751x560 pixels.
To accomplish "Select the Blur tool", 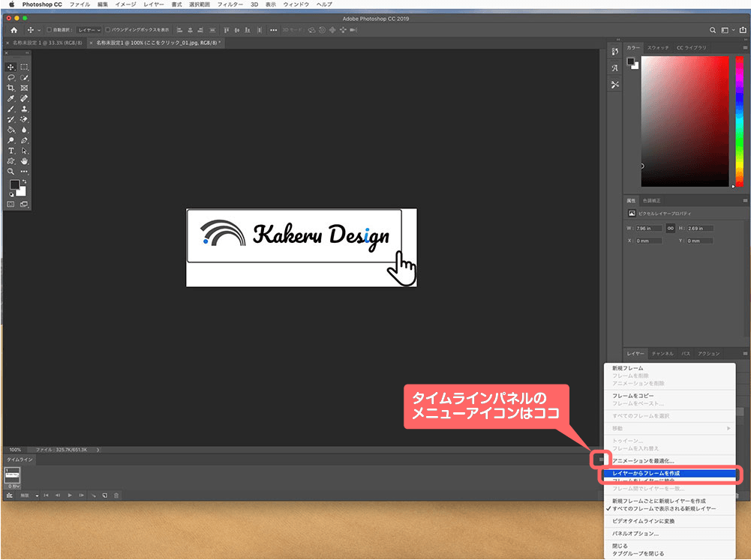I will pyautogui.click(x=24, y=130).
